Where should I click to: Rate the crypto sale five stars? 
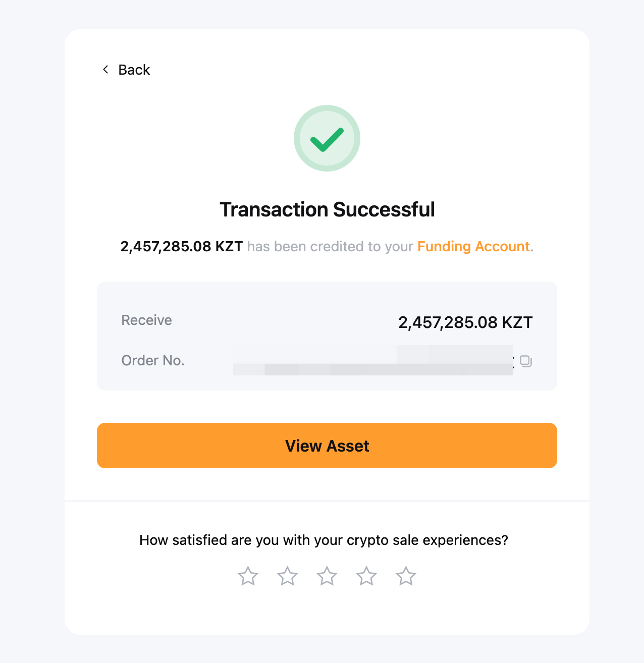point(406,576)
